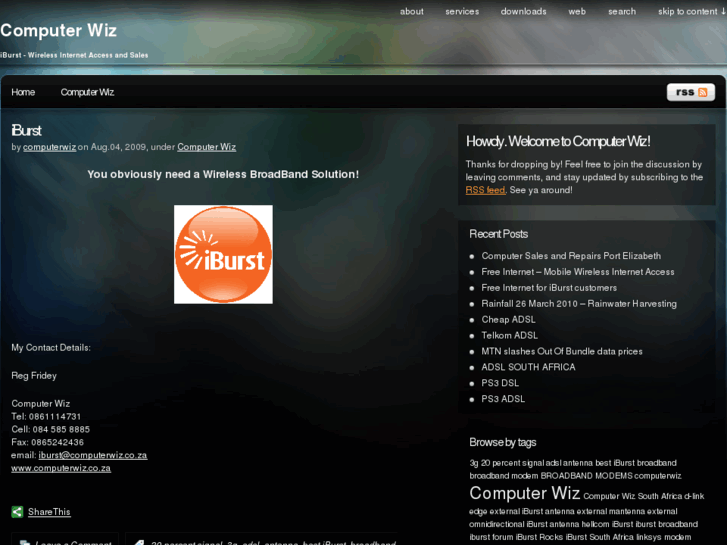Image resolution: width=727 pixels, height=545 pixels.
Task: Open Cheap ADSL recent post
Action: [x=508, y=320]
